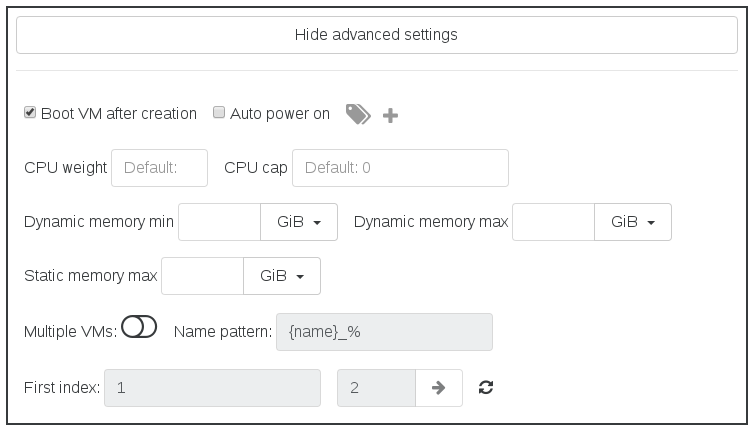Viewport: 753px width, 425px height.
Task: Click the right arrow next to index 2
Action: pyautogui.click(x=438, y=388)
